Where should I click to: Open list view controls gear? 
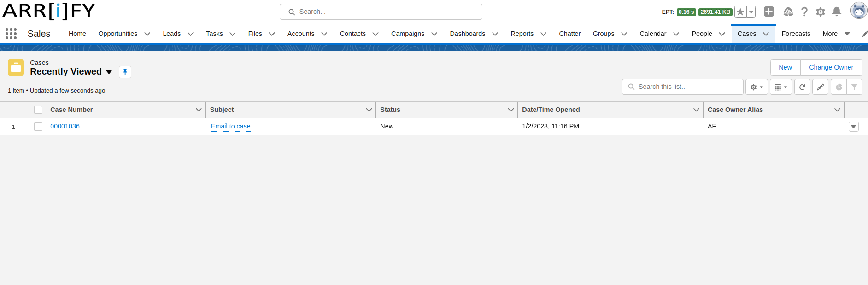click(757, 87)
